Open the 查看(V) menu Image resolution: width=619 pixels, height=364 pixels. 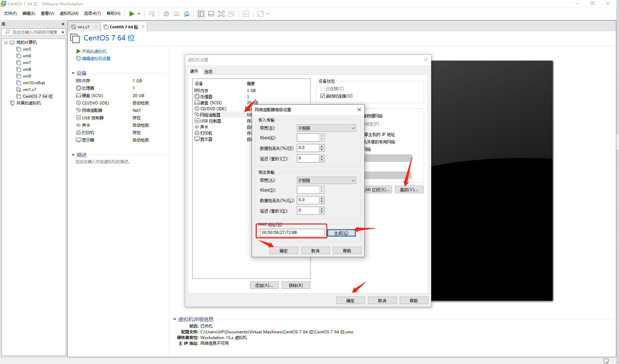point(48,13)
